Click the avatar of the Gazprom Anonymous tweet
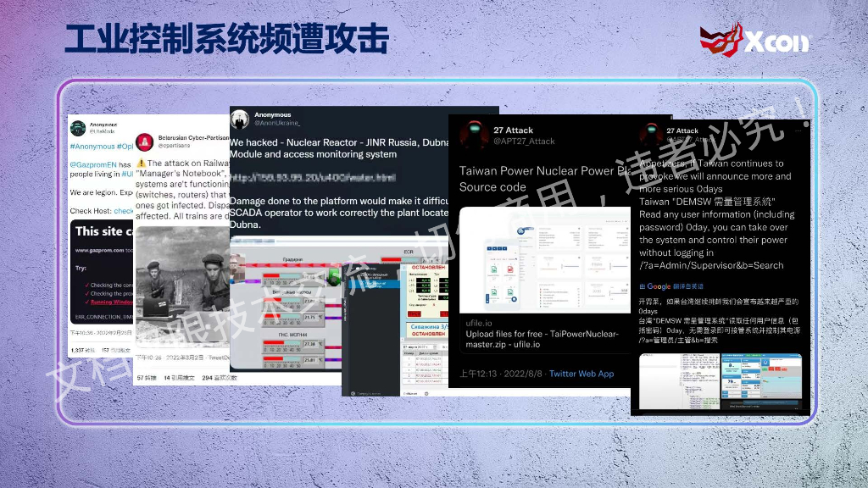The width and height of the screenshot is (868, 488). 78,129
